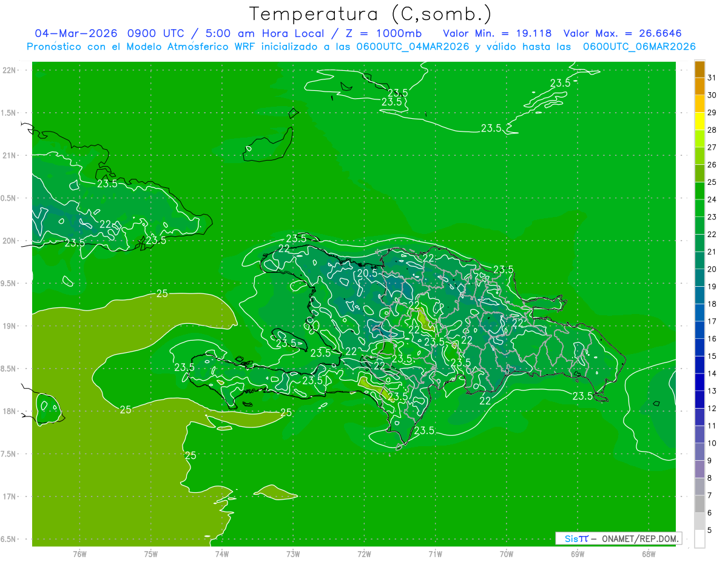Click the '20.5' contour label over Haiti
This screenshot has width=728, height=562.
click(x=367, y=273)
